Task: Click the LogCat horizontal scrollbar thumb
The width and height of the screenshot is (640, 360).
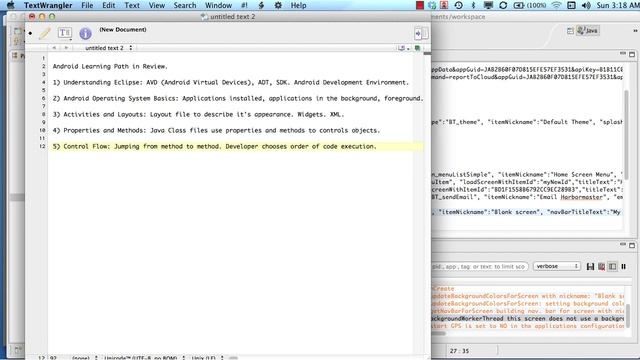Action: (438, 333)
